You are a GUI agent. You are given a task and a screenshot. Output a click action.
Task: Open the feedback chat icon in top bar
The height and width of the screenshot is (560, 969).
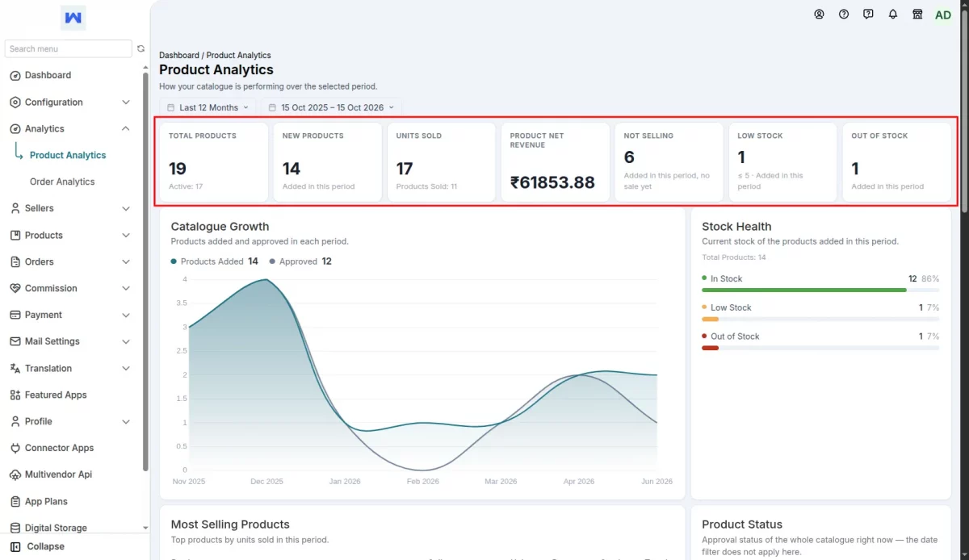coord(868,15)
